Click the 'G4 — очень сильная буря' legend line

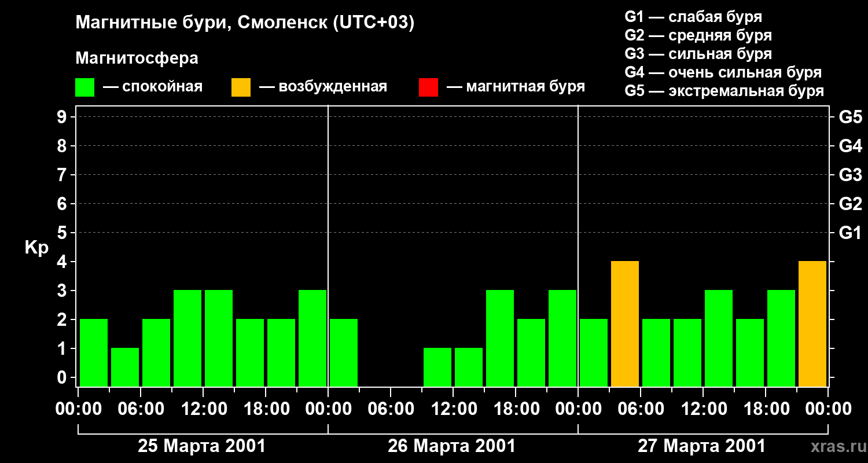tap(723, 72)
